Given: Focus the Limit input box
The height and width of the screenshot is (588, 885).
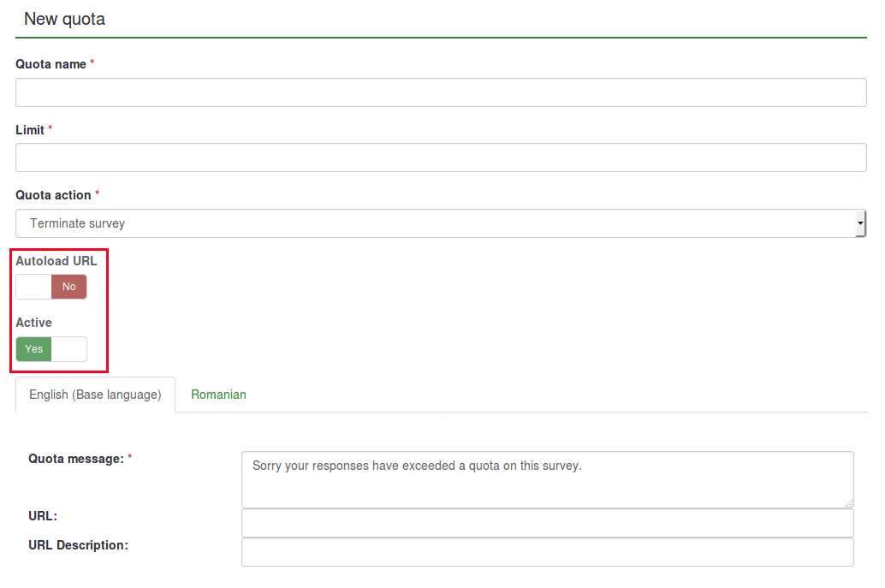Looking at the screenshot, I should (441, 157).
